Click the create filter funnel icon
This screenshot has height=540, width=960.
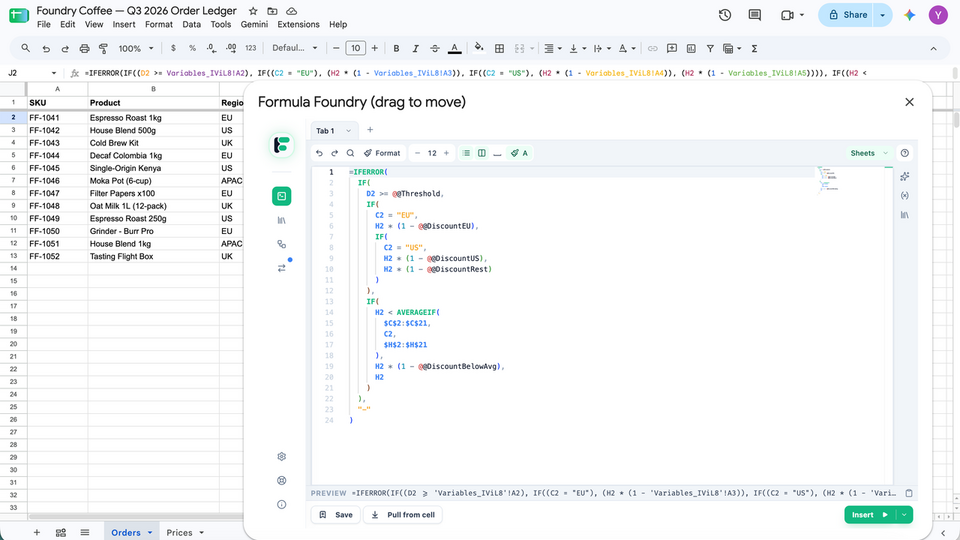(710, 48)
